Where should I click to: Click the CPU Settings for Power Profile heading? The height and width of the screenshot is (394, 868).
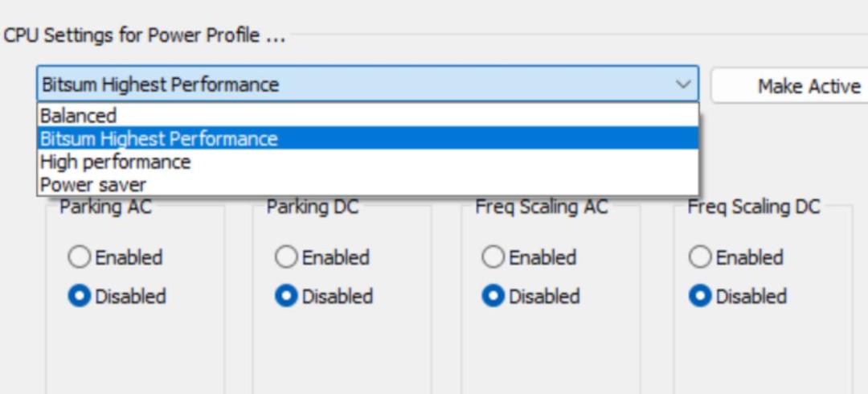pos(145,36)
